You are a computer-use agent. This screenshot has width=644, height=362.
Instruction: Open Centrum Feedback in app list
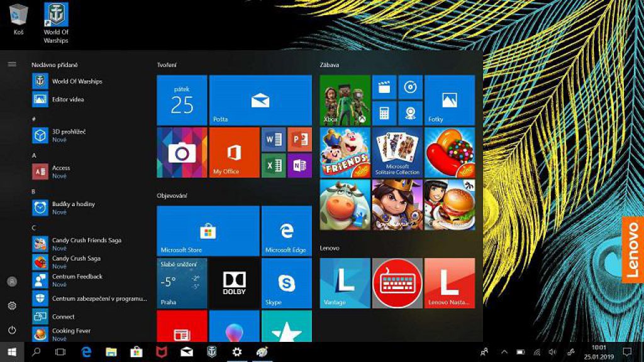[89, 280]
